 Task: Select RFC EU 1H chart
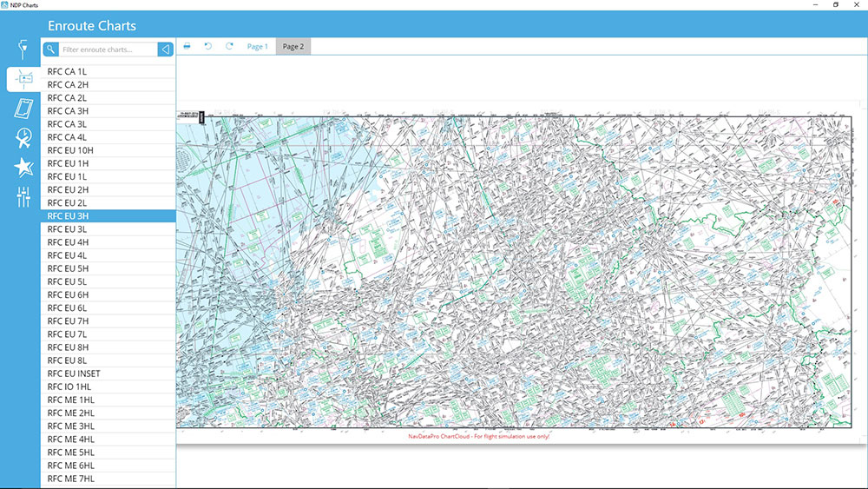(x=108, y=163)
